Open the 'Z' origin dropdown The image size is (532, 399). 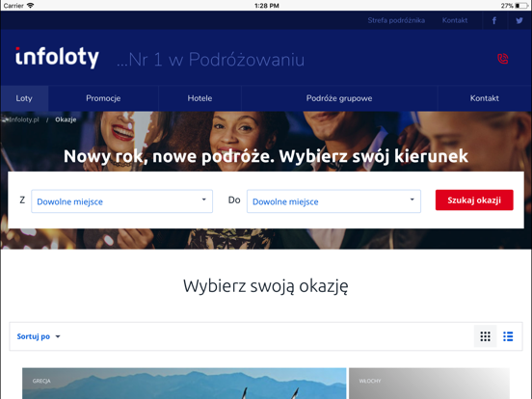(x=121, y=201)
